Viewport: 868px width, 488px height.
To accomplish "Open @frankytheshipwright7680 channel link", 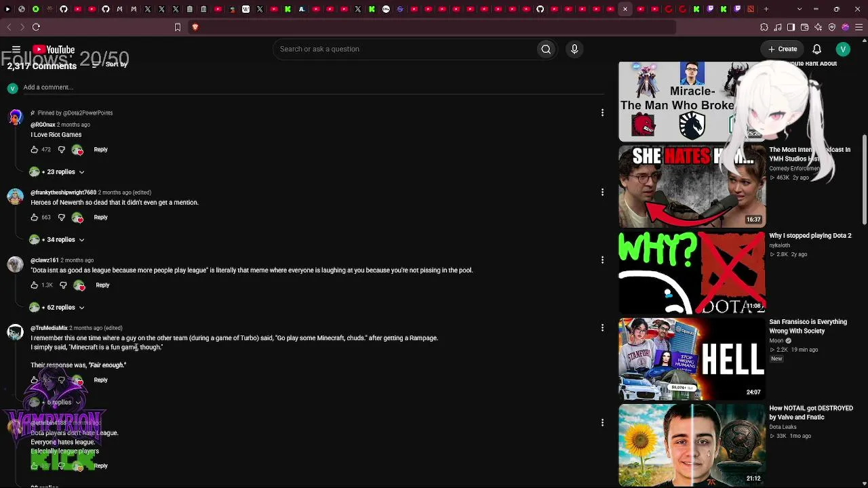I will pyautogui.click(x=63, y=192).
